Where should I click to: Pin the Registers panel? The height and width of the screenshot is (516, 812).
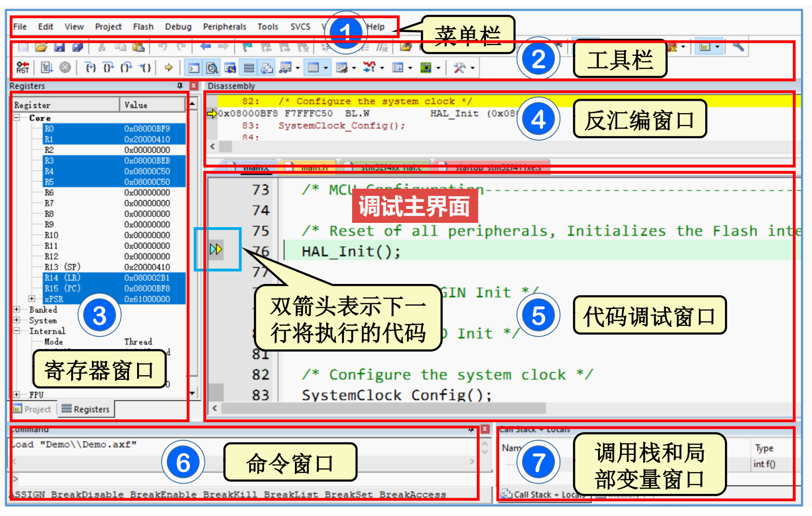tap(180, 86)
